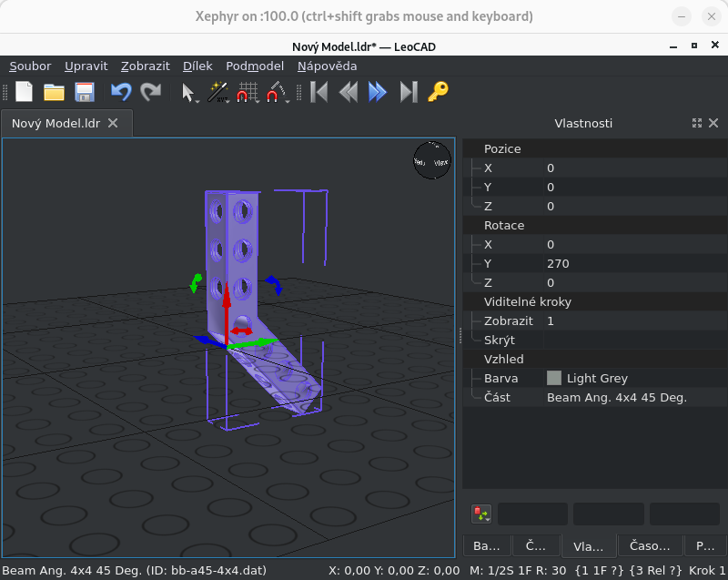Image resolution: width=728 pixels, height=580 pixels.
Task: Close the Nový Model.ldr tab
Action: [113, 123]
